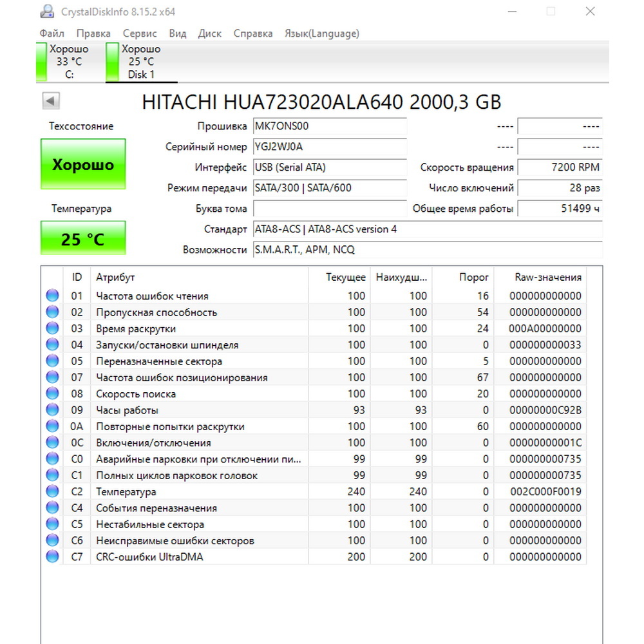Click the Raw-значения column header
The width and height of the screenshot is (644, 644).
tap(540, 277)
